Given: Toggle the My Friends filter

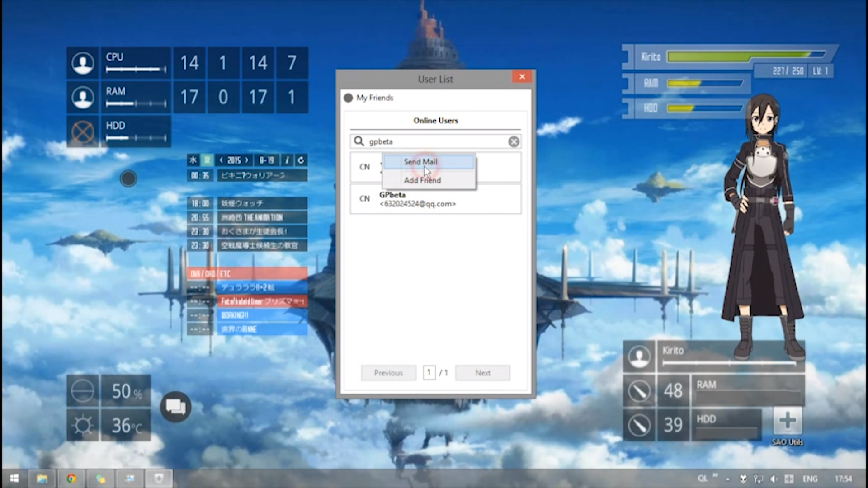Looking at the screenshot, I should tap(348, 98).
